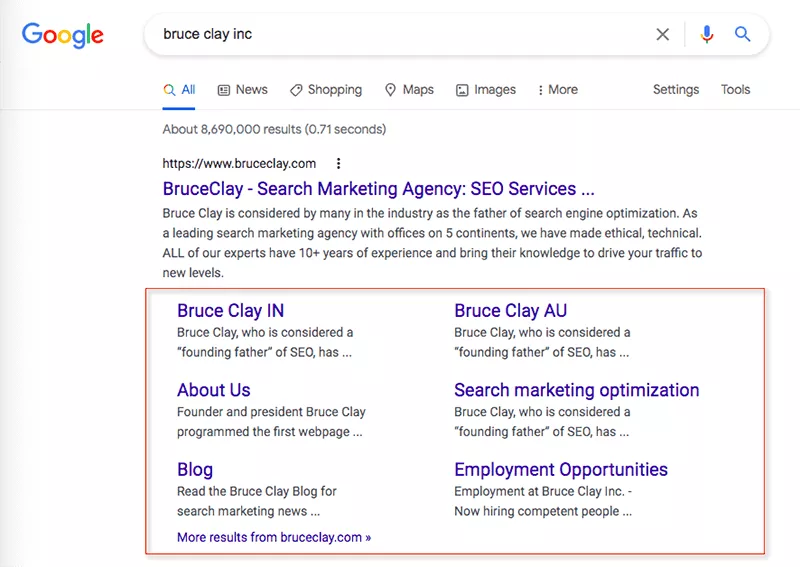800x567 pixels.
Task: Open the Images tab
Action: point(485,90)
